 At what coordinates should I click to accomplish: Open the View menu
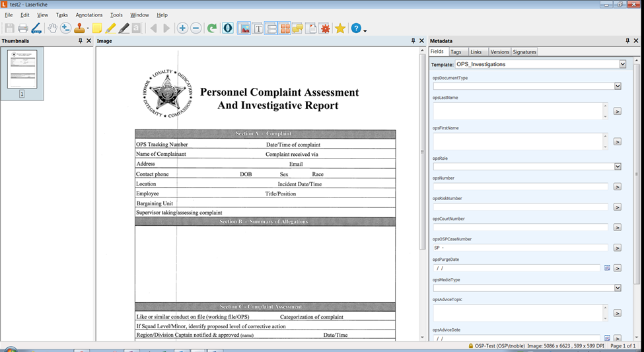click(42, 15)
